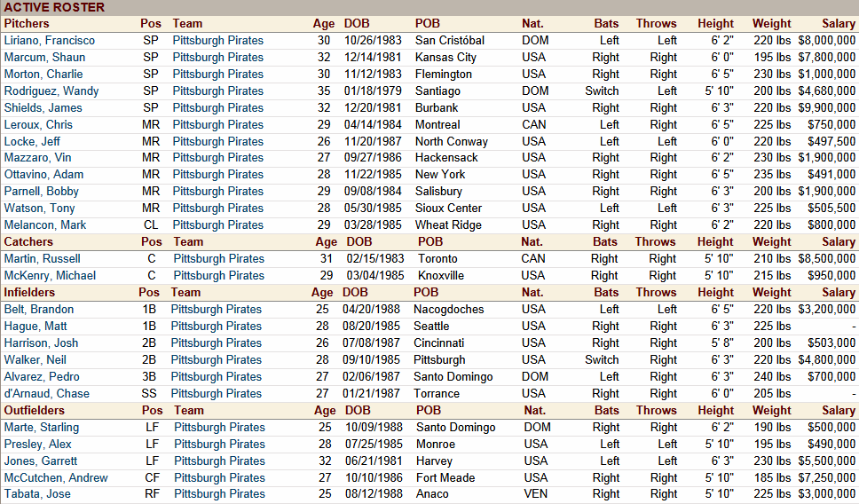Open Hague, Matt profile
The width and height of the screenshot is (859, 504).
(x=35, y=327)
